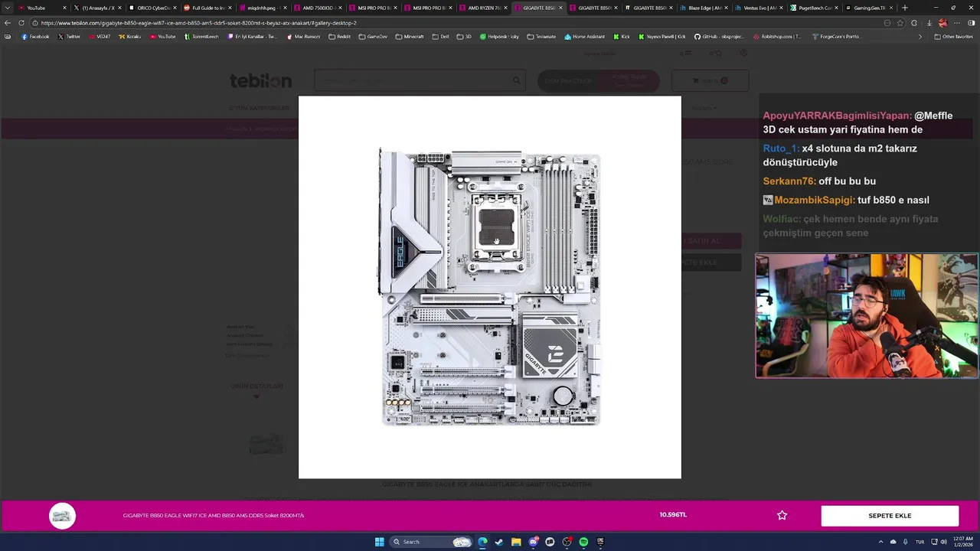This screenshot has height=551, width=980.
Task: Expand Other favorites folder
Action: 953,37
